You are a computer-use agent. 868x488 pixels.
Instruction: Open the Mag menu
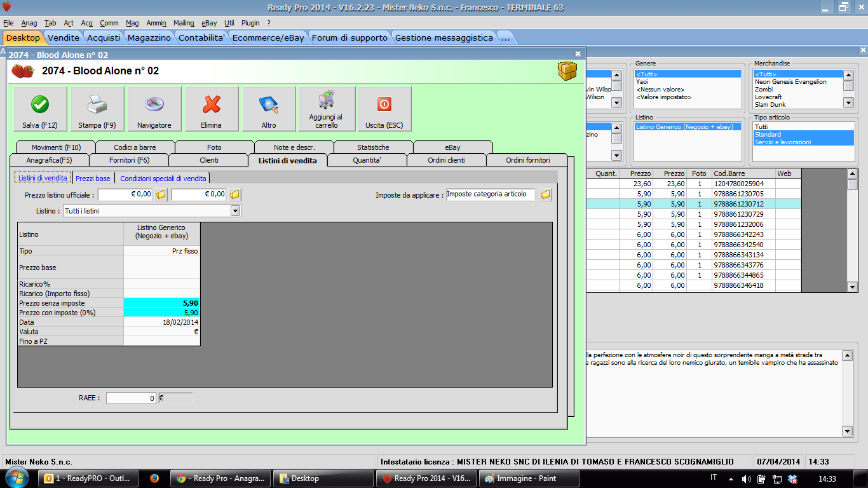click(x=132, y=23)
